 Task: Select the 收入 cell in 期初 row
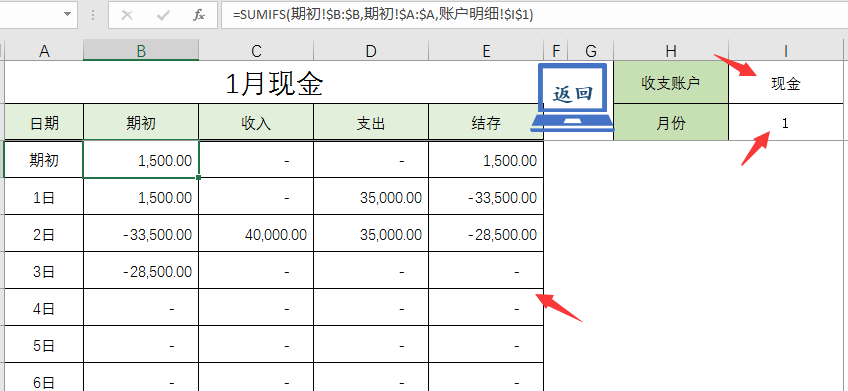pos(256,160)
